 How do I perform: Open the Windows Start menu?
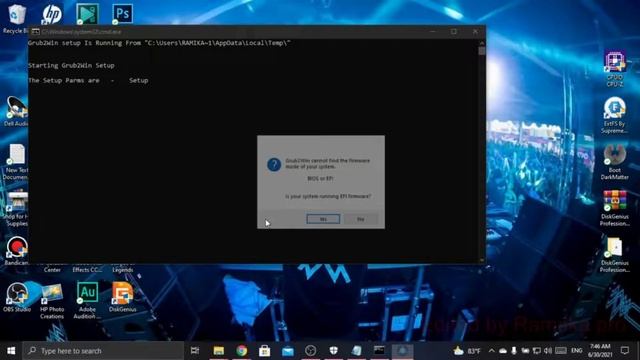click(11, 351)
